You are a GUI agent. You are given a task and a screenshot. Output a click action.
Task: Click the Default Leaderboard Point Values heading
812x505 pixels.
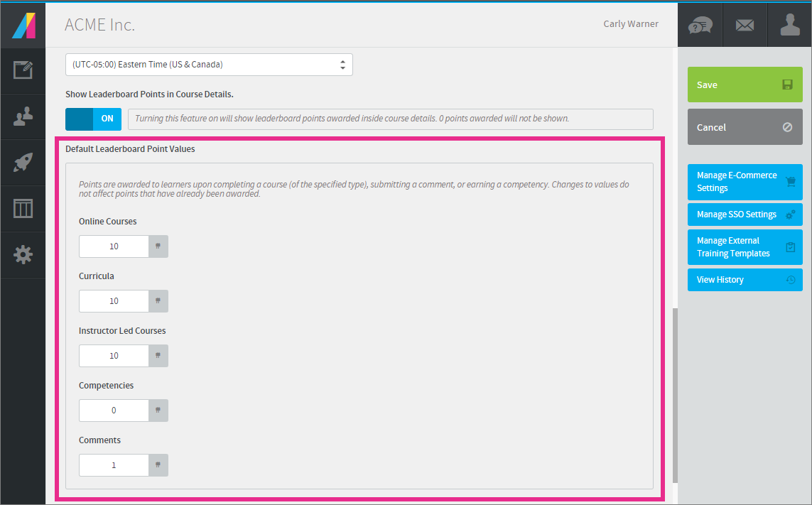tap(130, 149)
